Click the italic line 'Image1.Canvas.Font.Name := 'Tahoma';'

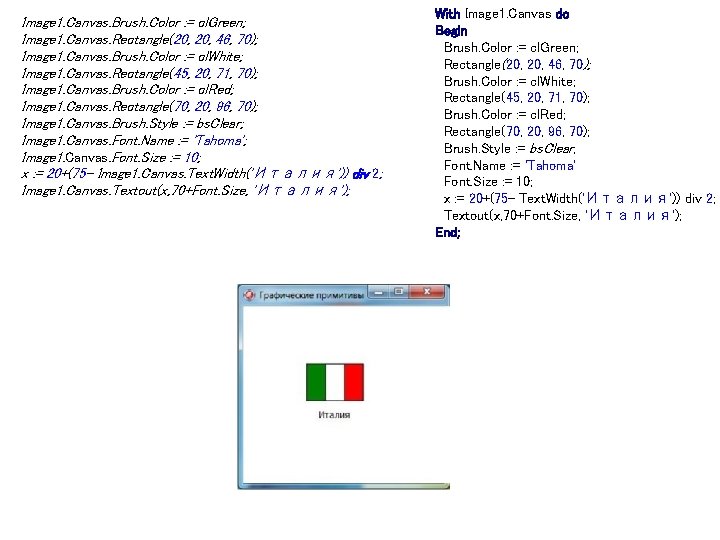[x=135, y=141]
